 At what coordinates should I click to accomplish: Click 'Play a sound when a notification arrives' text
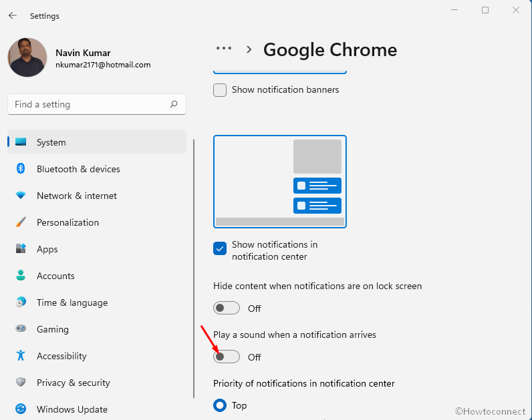[295, 335]
